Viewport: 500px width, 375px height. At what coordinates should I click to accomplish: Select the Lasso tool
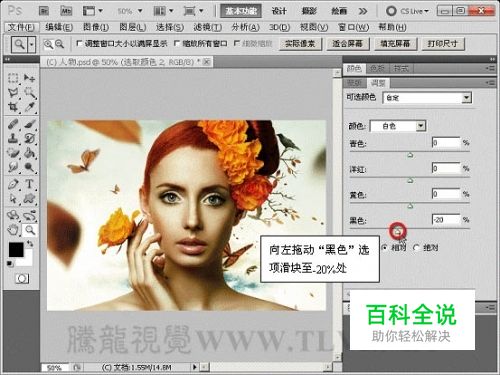click(13, 93)
